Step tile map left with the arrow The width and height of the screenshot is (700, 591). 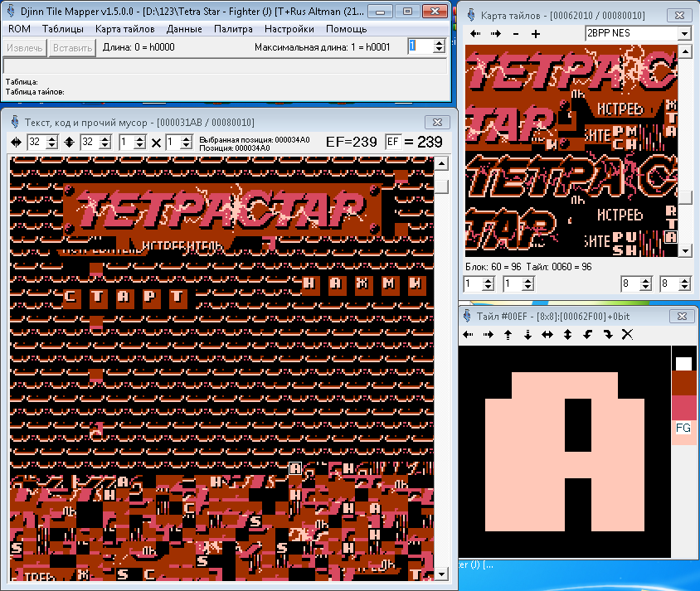[x=475, y=33]
